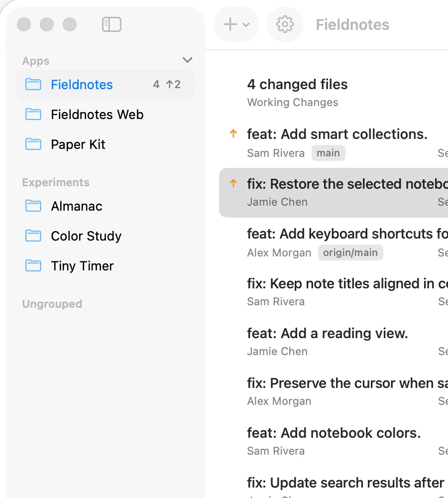Screen dimensions: 448x498
Task: Open the plus add repository dropdown
Action: 236,24
